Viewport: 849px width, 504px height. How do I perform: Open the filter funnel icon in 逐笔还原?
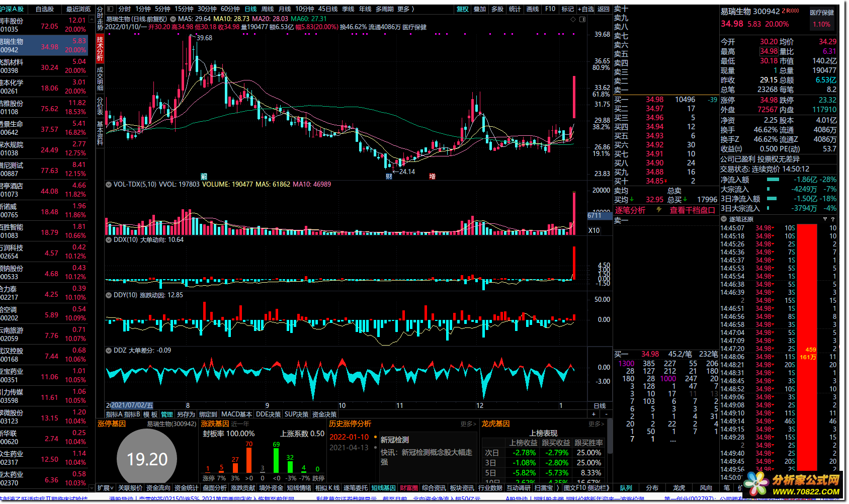tap(825, 219)
